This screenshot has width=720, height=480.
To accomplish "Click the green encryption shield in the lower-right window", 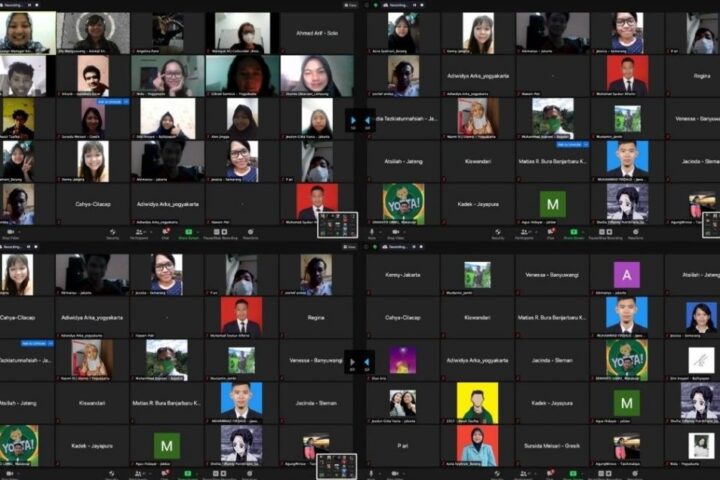I will [375, 247].
